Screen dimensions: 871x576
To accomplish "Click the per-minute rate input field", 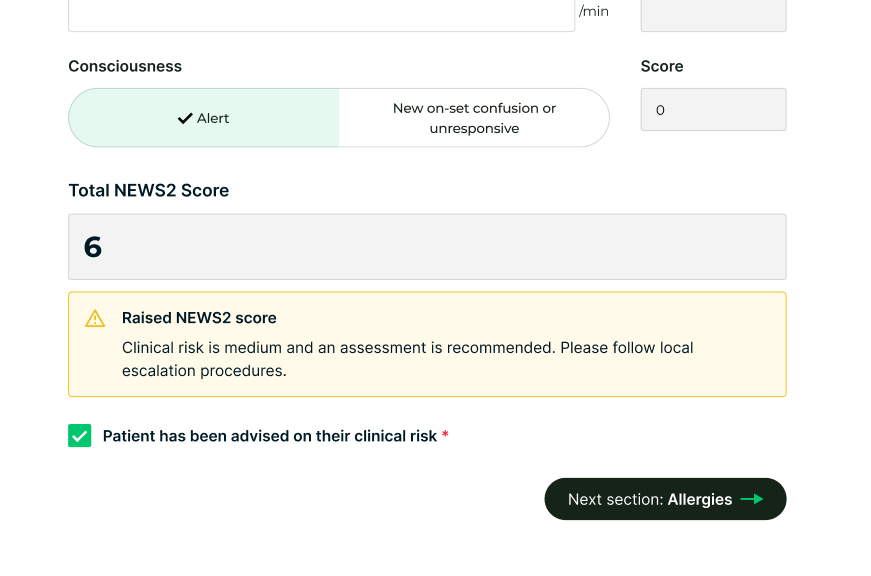I will click(x=321, y=14).
